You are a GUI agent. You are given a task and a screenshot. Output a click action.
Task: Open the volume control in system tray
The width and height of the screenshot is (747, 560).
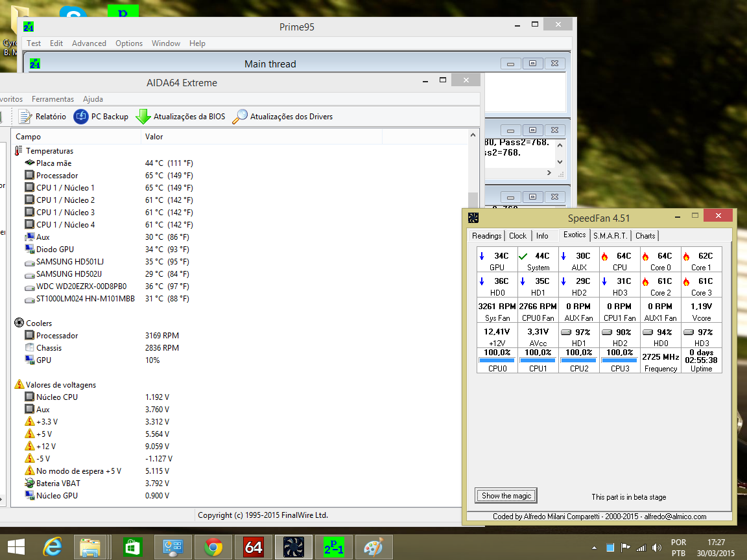(657, 548)
